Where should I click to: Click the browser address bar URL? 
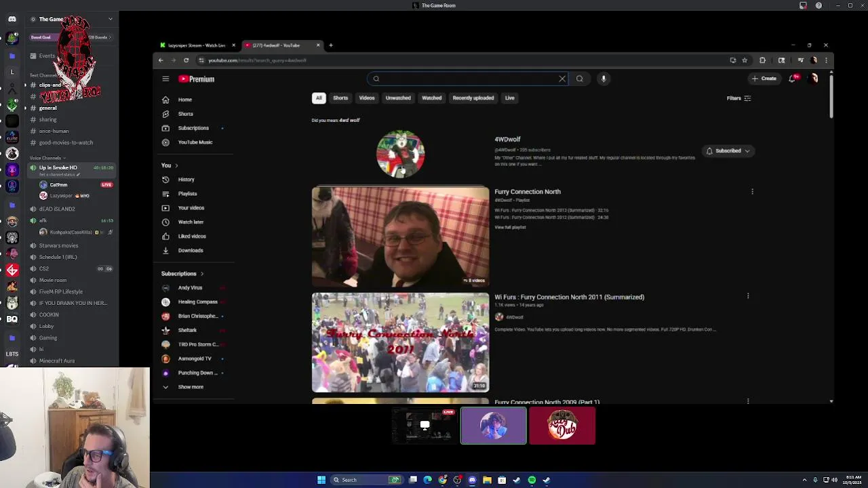(258, 60)
